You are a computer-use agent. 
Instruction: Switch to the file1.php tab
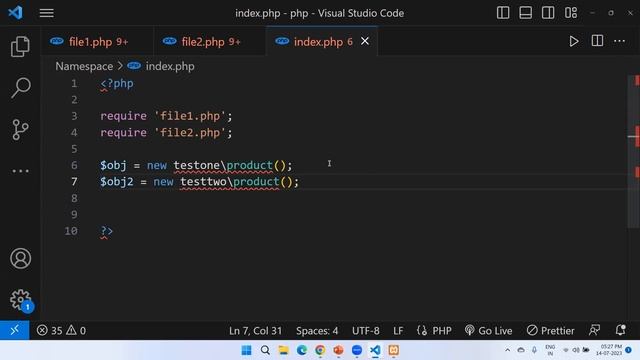pos(98,42)
